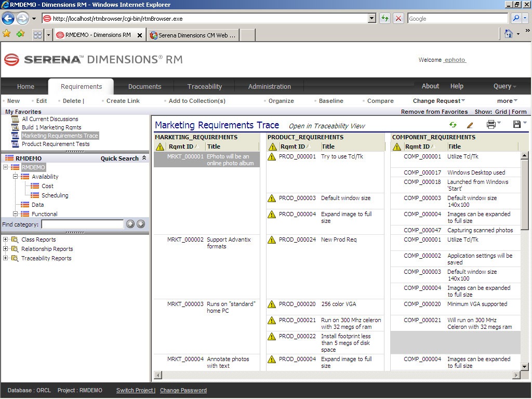Click warning icon for PROD_000001 row
This screenshot has width=532, height=399.
[271, 157]
